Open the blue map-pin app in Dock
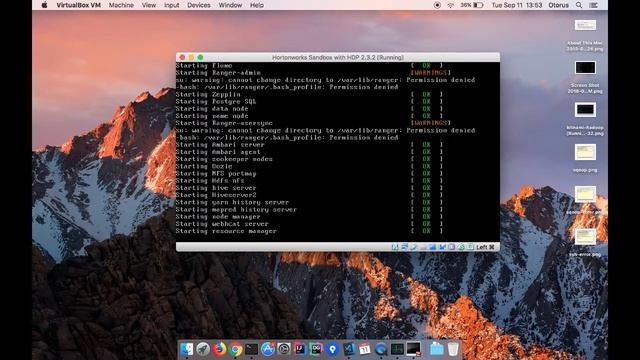640x360 pixels. 332,349
